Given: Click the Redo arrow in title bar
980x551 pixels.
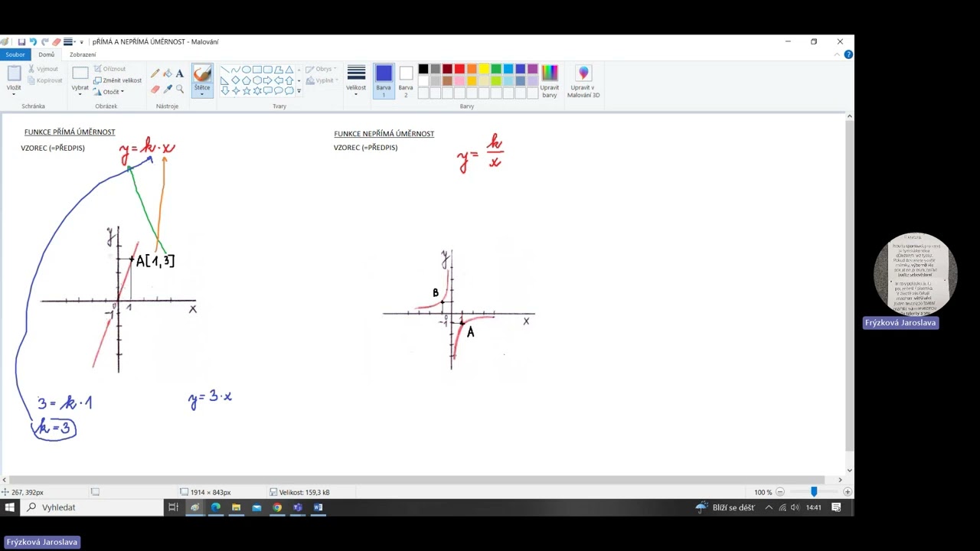Looking at the screenshot, I should [44, 42].
